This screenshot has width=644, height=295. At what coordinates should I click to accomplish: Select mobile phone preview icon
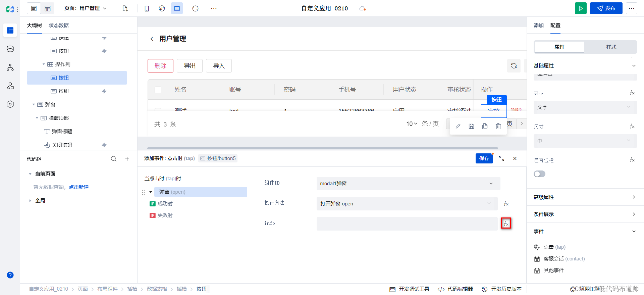pos(147,8)
